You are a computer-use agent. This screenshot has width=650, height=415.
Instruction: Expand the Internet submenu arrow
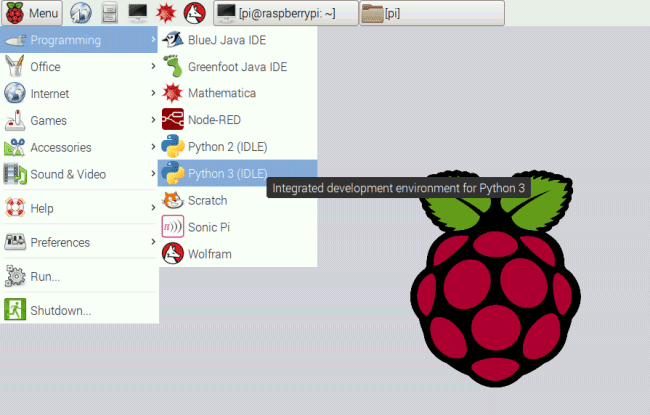point(153,93)
